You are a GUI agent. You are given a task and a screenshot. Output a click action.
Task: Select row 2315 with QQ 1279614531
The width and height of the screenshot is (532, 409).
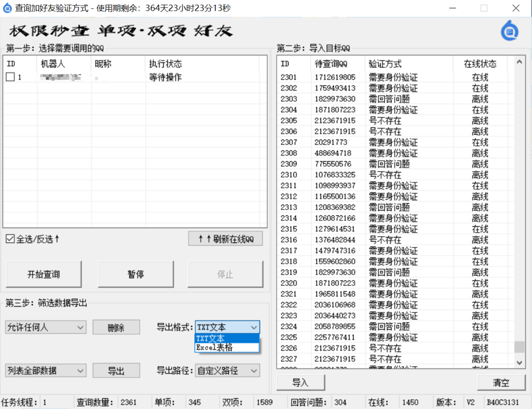pyautogui.click(x=395, y=229)
